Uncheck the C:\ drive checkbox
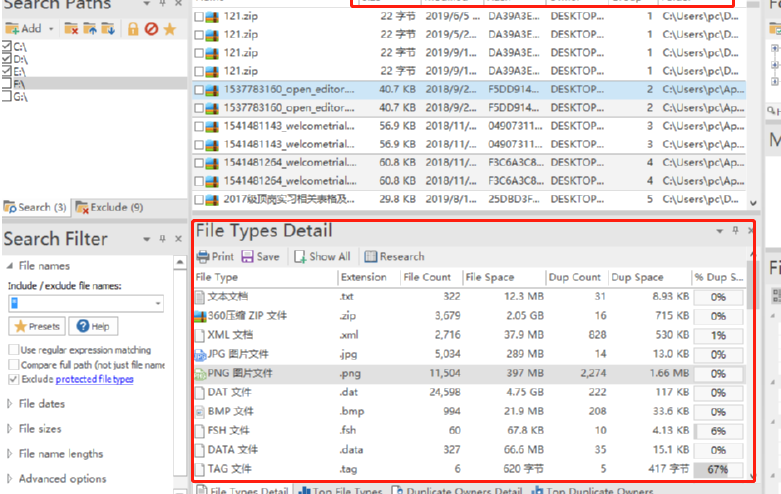The height and width of the screenshot is (494, 781). [7, 46]
